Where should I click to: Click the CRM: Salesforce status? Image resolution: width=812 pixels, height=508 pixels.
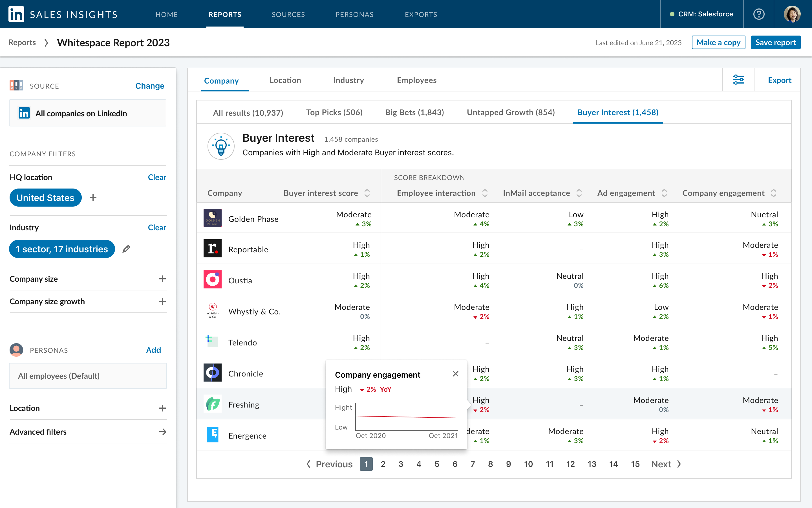701,14
